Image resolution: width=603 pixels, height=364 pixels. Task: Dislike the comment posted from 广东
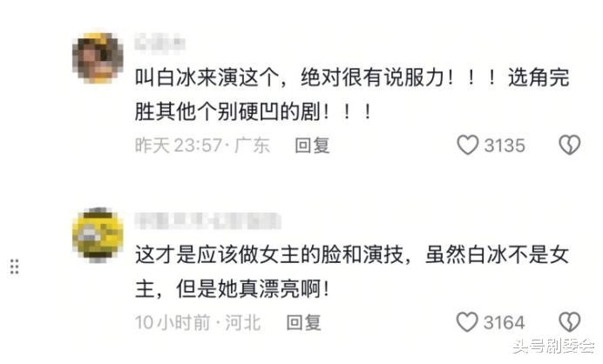570,145
